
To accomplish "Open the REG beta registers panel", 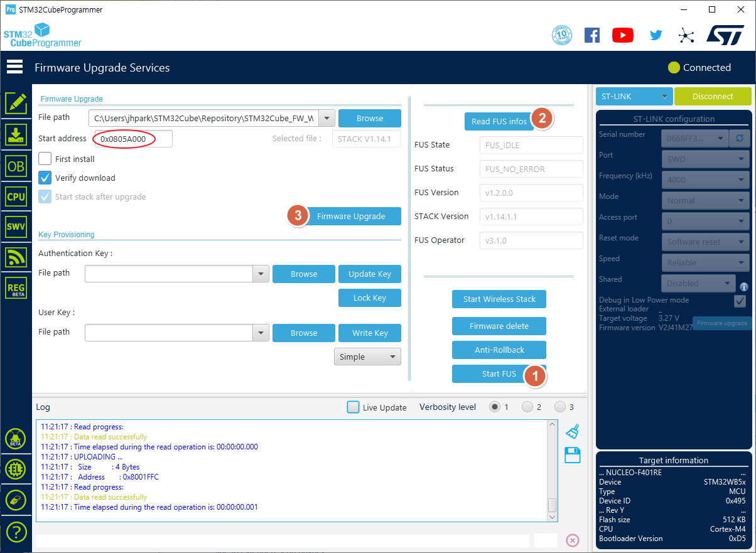I will tap(16, 288).
